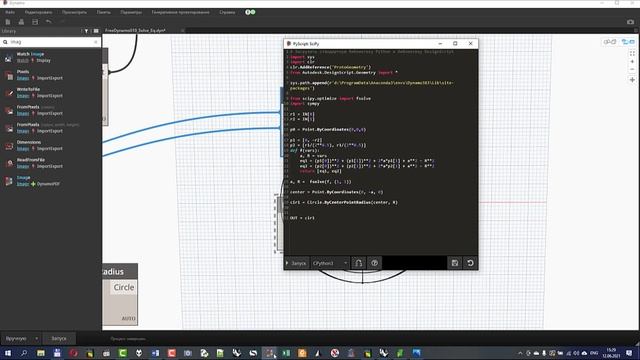Open CPython3 engine dropdown

click(330, 263)
